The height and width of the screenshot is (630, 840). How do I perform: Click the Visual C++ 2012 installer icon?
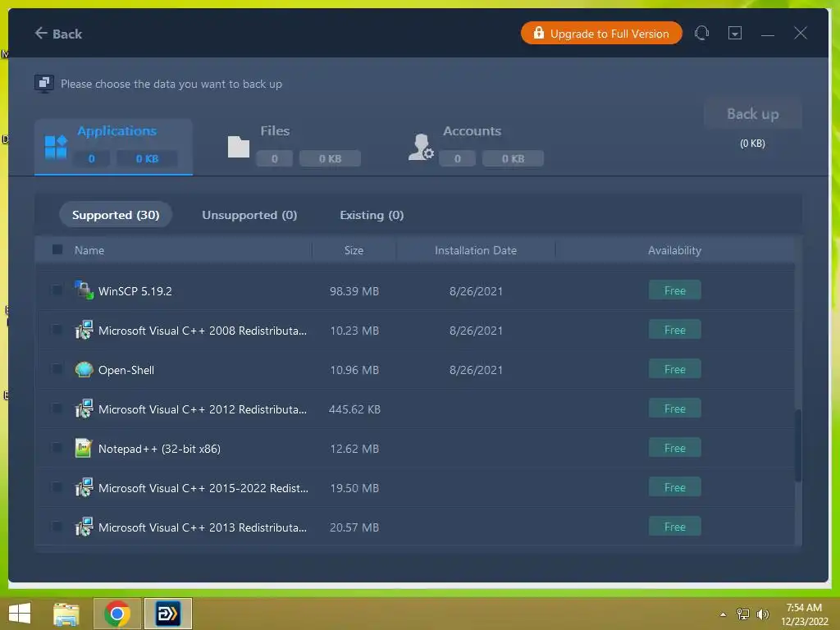point(84,409)
